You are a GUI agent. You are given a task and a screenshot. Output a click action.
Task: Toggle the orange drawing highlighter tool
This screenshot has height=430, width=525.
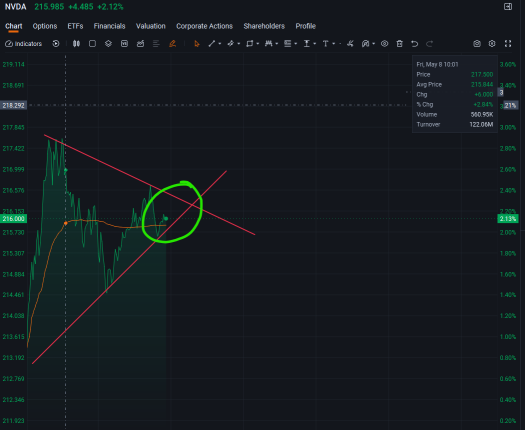pyautogui.click(x=172, y=44)
